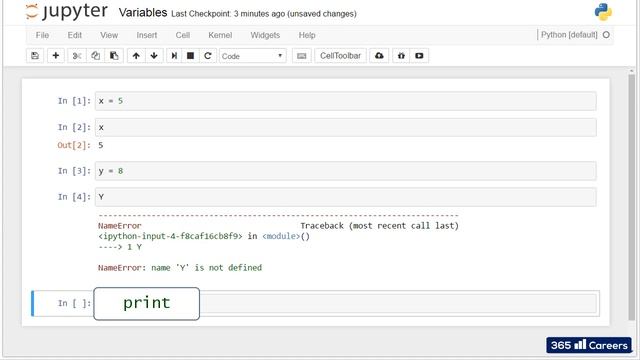Run the current cell icon
The image size is (640, 360).
coord(174,56)
